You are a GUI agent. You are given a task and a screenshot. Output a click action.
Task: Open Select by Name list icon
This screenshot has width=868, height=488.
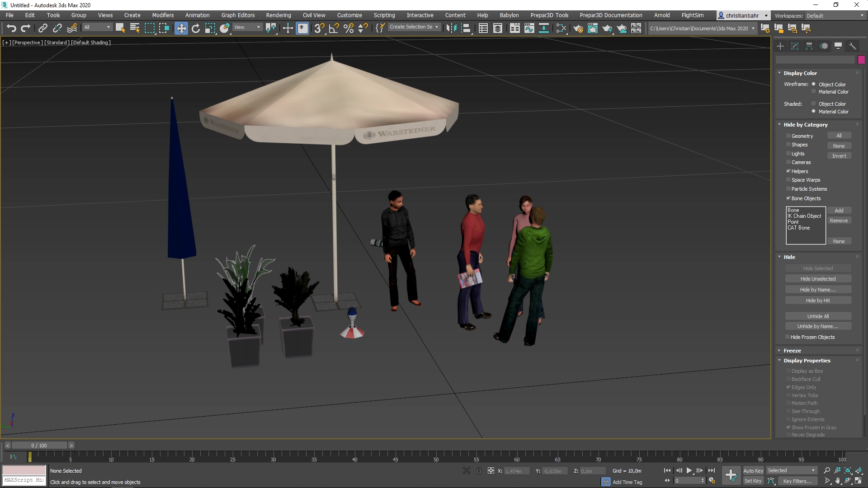pos(135,28)
